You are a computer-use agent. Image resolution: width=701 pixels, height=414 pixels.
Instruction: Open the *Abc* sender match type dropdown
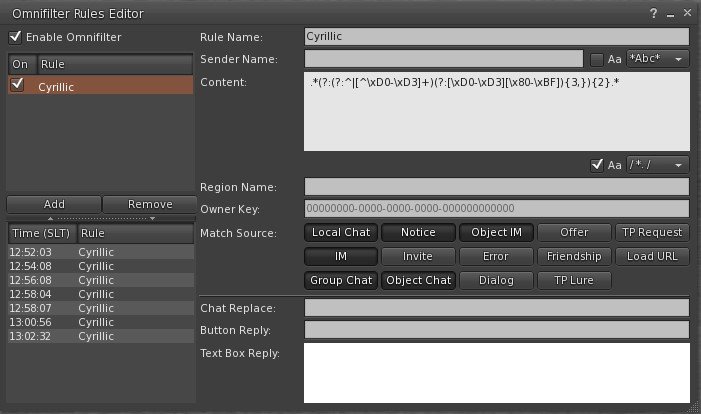(x=658, y=59)
